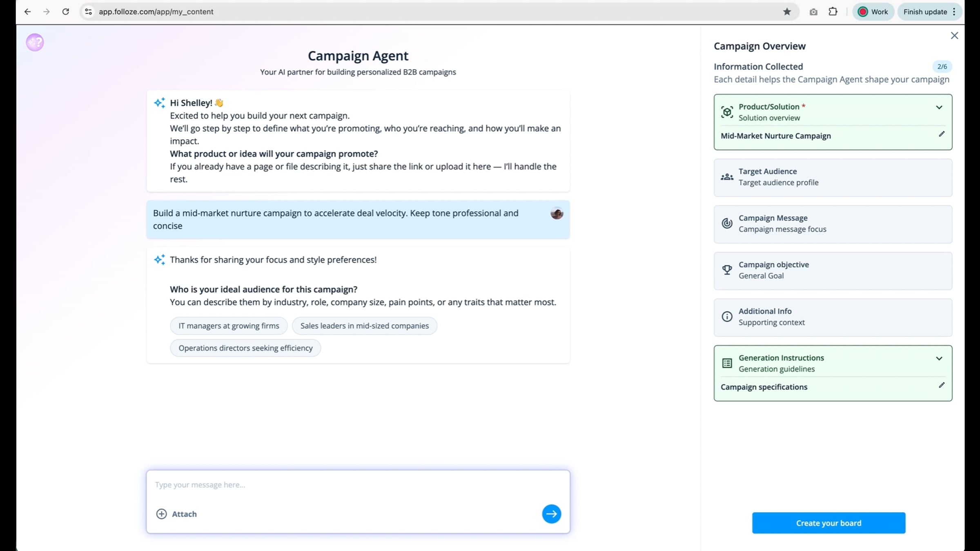Click the purple help assistant icon
This screenshot has height=551, width=980.
pos(35,42)
